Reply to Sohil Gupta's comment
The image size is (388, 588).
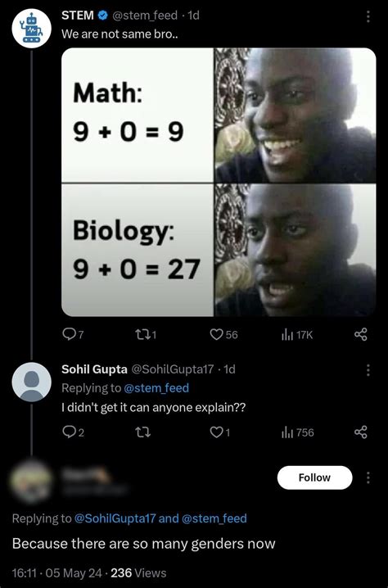click(x=69, y=432)
